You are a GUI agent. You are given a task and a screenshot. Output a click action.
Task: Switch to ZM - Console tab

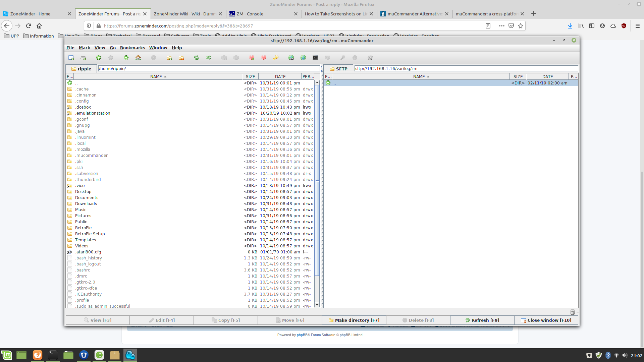pyautogui.click(x=263, y=14)
